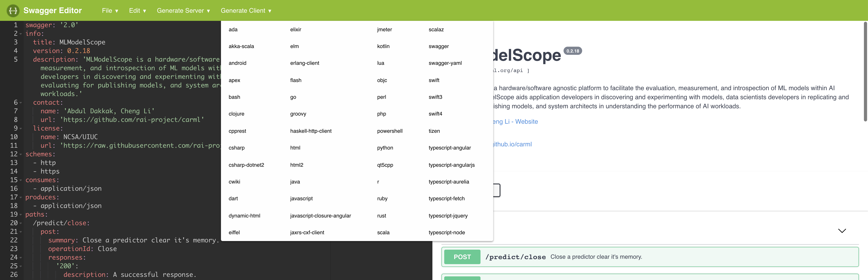The width and height of the screenshot is (868, 280).
Task: Generate a python client
Action: (x=385, y=148)
